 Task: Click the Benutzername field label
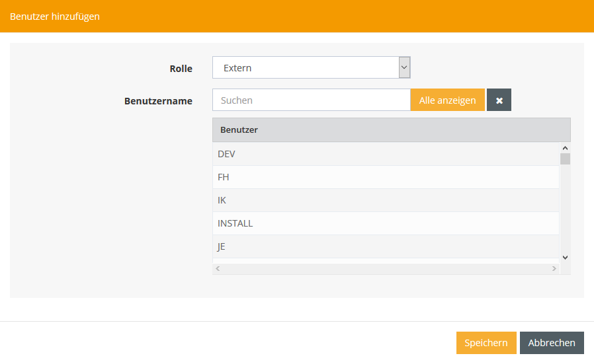click(158, 101)
